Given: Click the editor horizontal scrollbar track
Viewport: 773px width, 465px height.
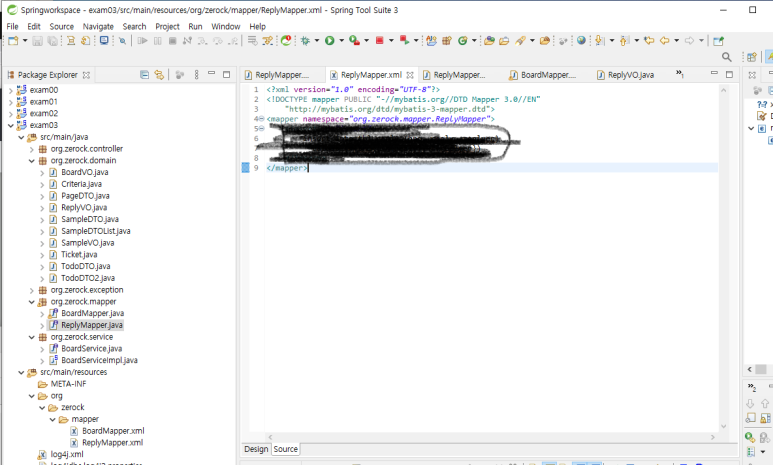Looking at the screenshot, I should point(491,437).
